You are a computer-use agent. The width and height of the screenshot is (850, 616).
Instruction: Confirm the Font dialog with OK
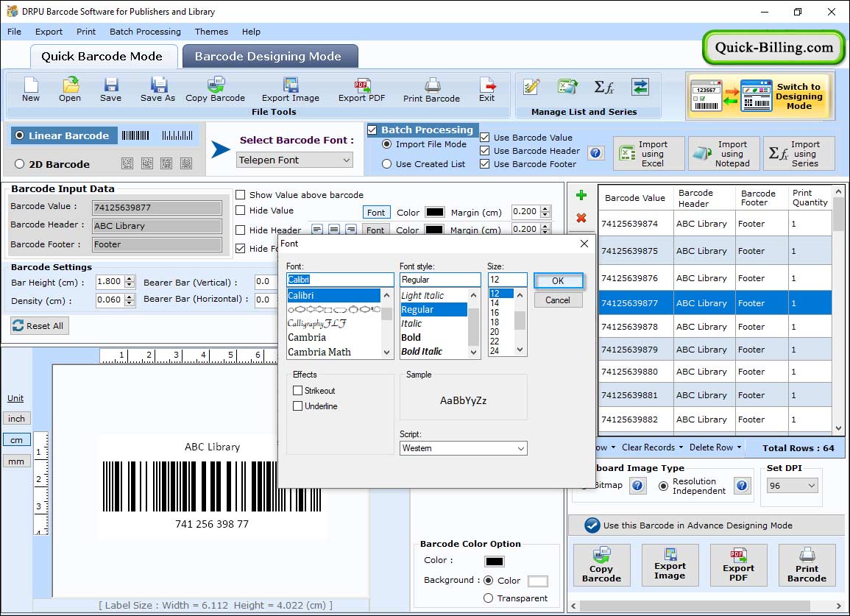(558, 281)
